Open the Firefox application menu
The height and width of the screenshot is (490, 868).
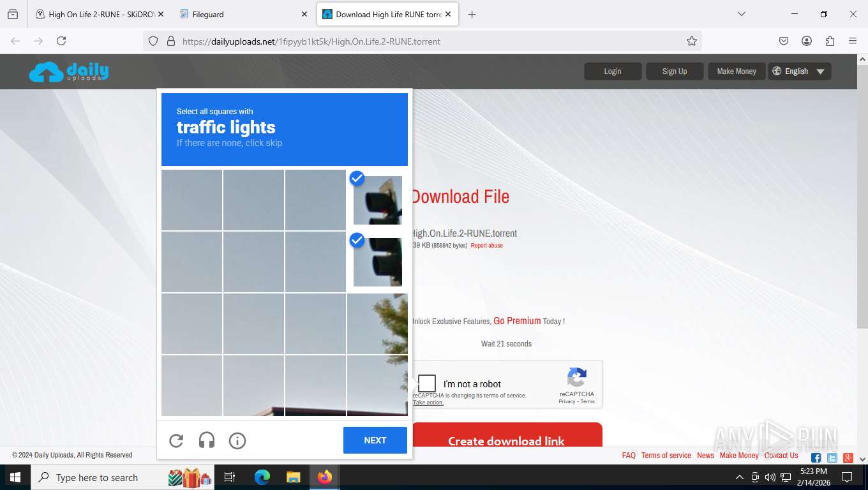(x=853, y=41)
